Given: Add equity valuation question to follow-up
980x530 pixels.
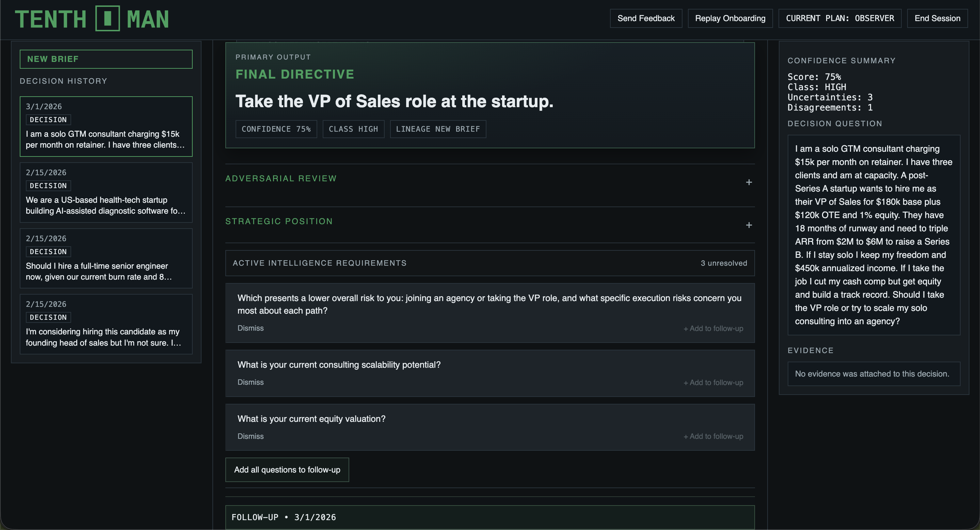Looking at the screenshot, I should coord(713,436).
